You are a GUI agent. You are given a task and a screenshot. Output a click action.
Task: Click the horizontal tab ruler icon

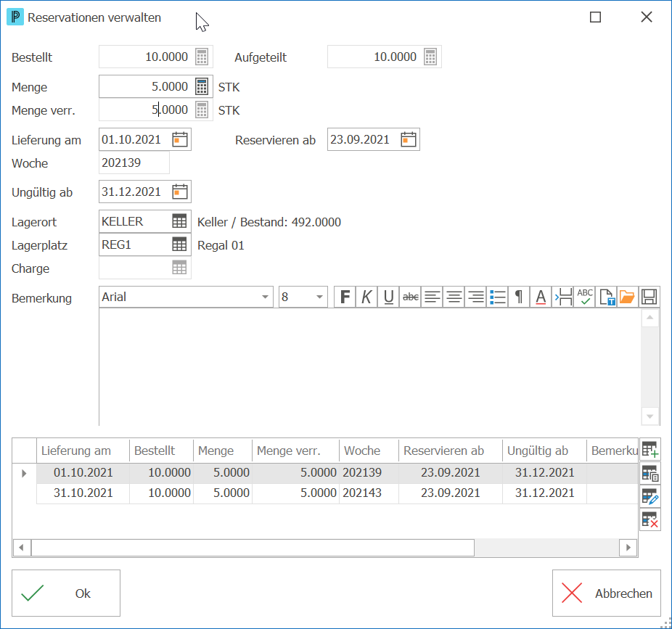point(563,297)
